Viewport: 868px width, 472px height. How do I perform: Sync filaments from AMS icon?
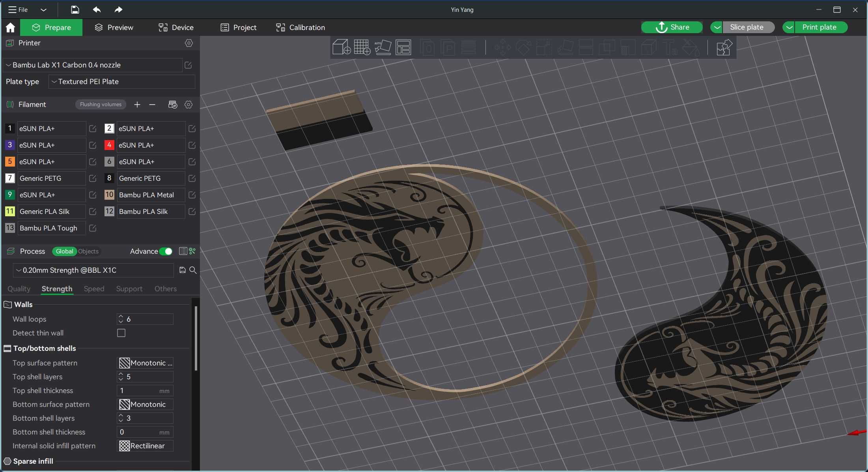click(173, 105)
